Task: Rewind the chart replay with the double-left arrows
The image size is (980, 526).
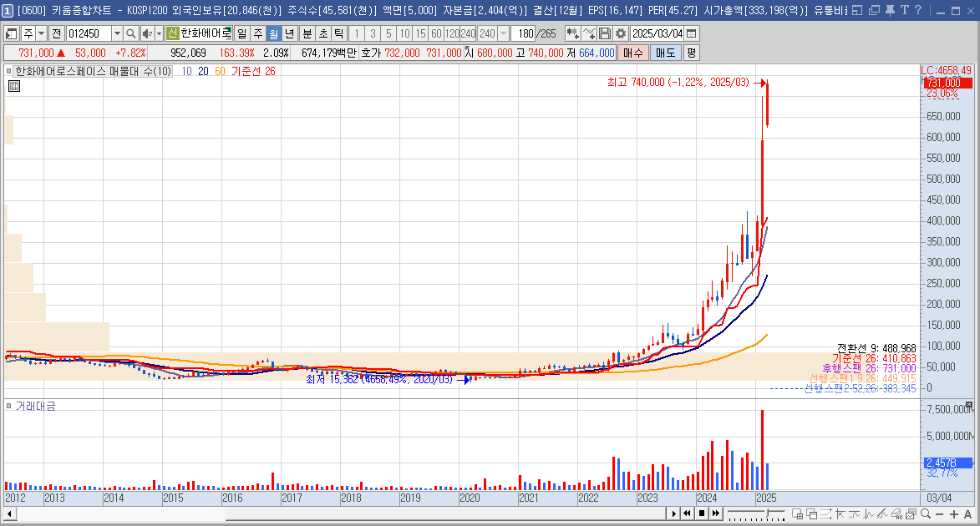Action: click(x=687, y=514)
